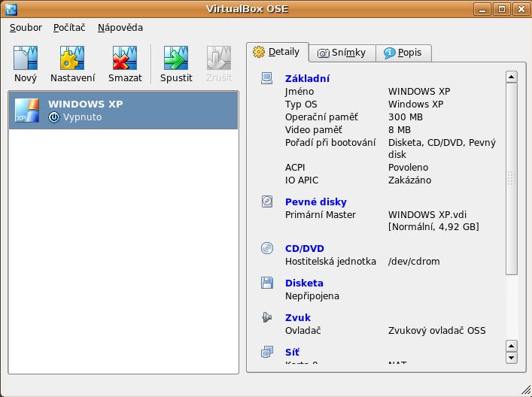Click the 'Disketa, CD/DVD, Pevný disk' value

point(442,148)
